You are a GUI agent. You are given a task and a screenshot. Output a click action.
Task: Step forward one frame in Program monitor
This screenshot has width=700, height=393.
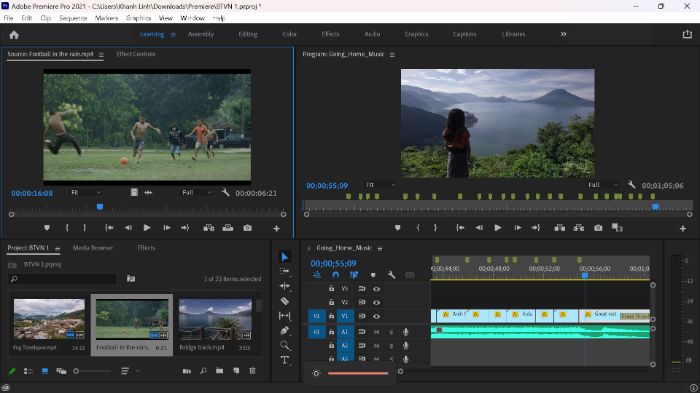click(517, 228)
